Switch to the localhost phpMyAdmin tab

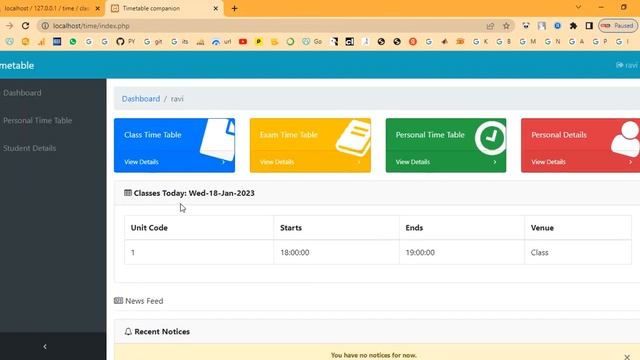pyautogui.click(x=47, y=8)
